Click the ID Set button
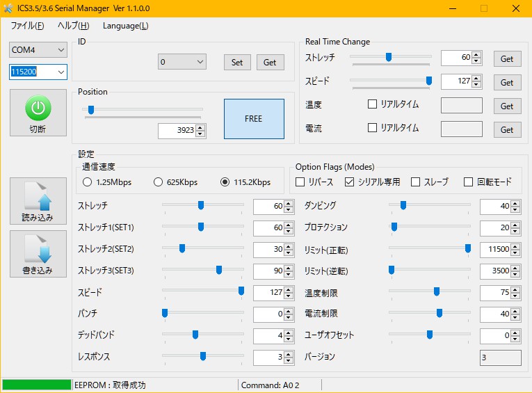Screen dimensions: 532x393 point(237,63)
